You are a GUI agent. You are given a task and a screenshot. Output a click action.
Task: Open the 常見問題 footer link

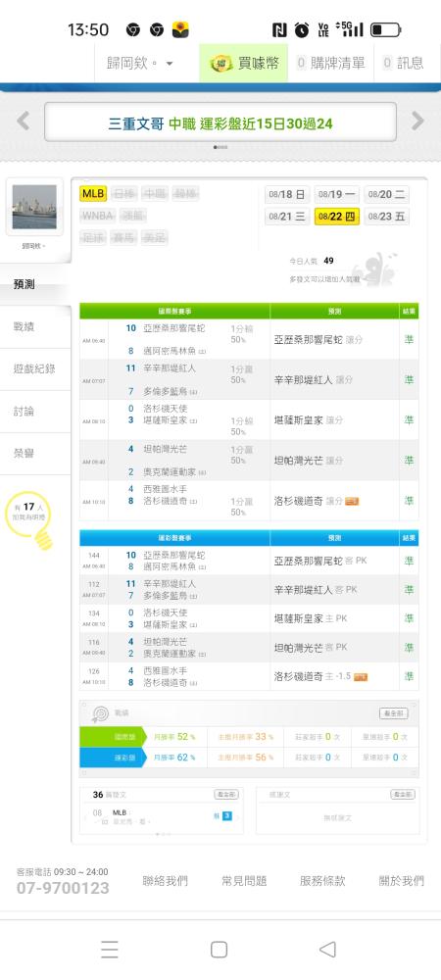[x=244, y=881]
